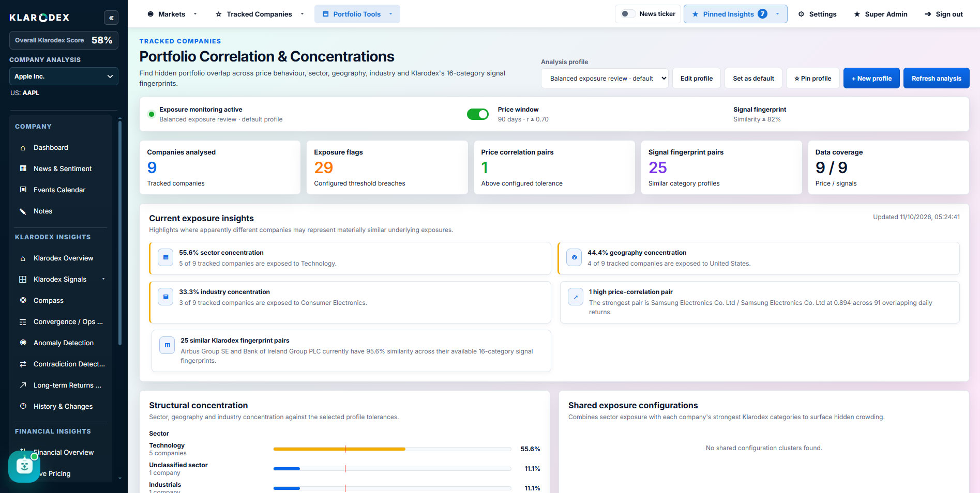Click the Data coverage 9 / 9 card

[x=888, y=167]
